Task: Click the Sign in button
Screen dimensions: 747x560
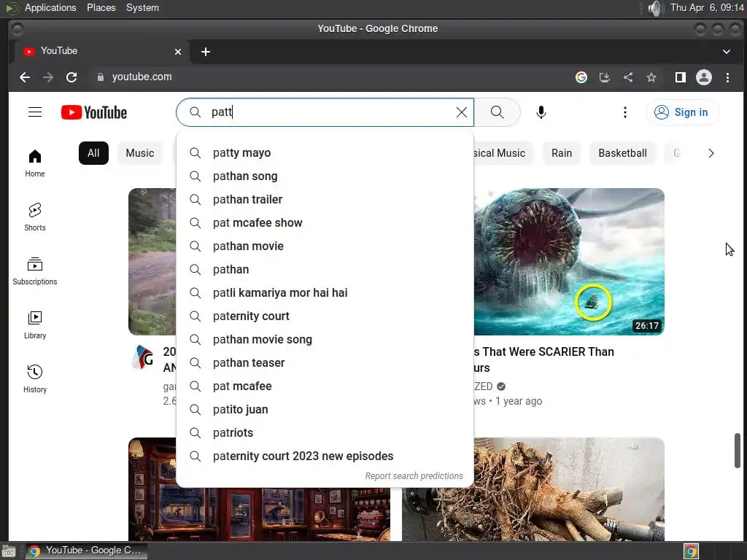Action: coord(682,112)
